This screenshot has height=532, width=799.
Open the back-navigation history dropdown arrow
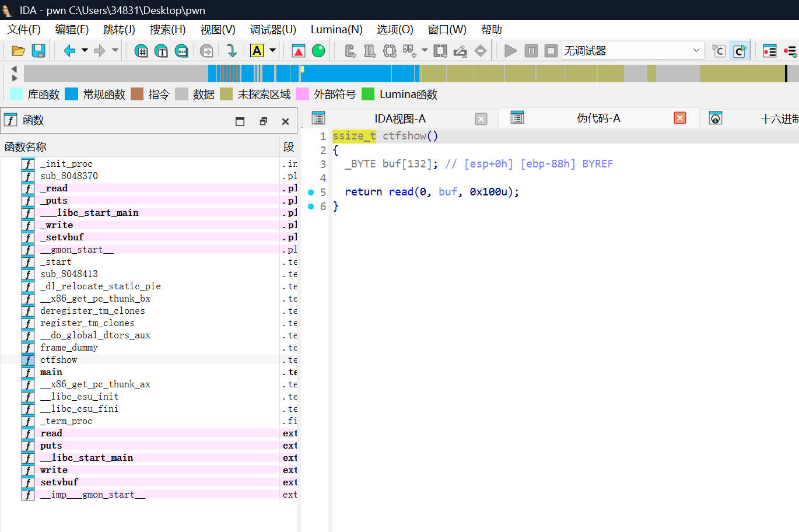coord(85,51)
